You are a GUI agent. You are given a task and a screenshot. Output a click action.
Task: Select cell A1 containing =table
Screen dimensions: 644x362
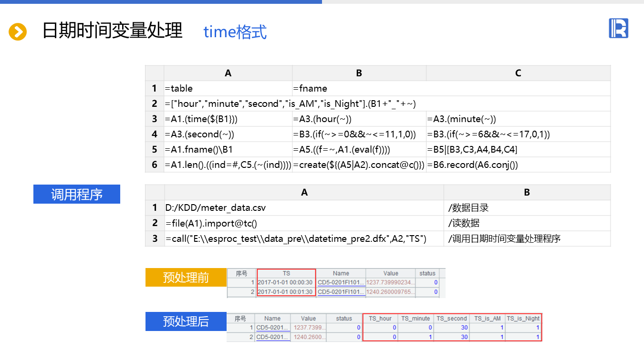228,88
